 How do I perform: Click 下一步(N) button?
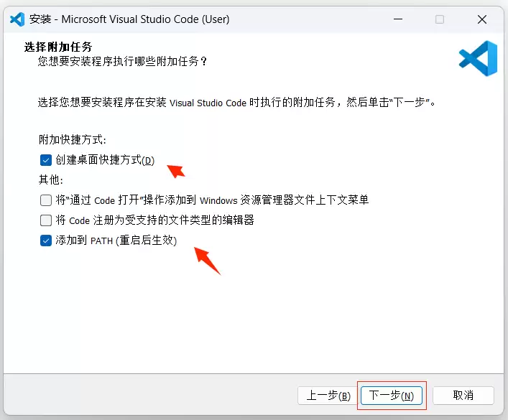click(392, 396)
